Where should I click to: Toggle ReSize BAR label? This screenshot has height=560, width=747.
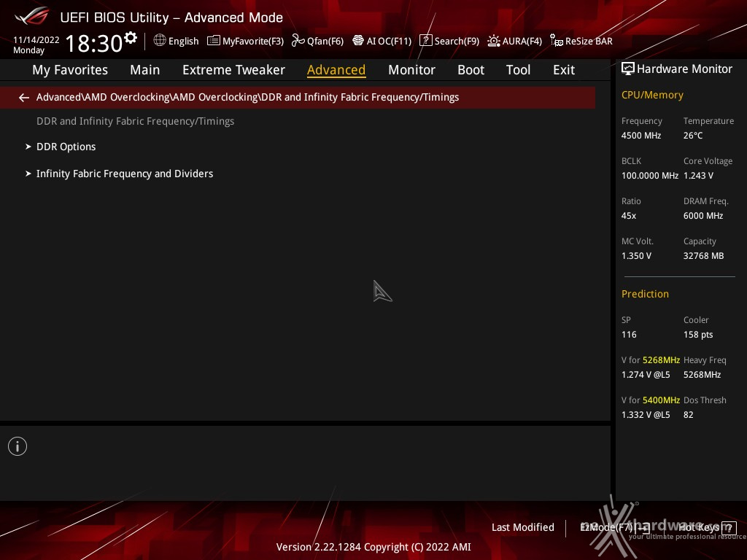589,41
